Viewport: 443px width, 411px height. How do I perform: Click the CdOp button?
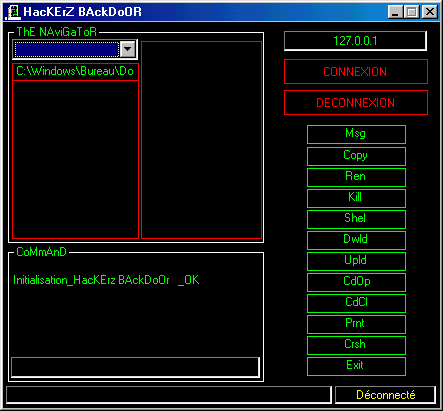pyautogui.click(x=356, y=282)
